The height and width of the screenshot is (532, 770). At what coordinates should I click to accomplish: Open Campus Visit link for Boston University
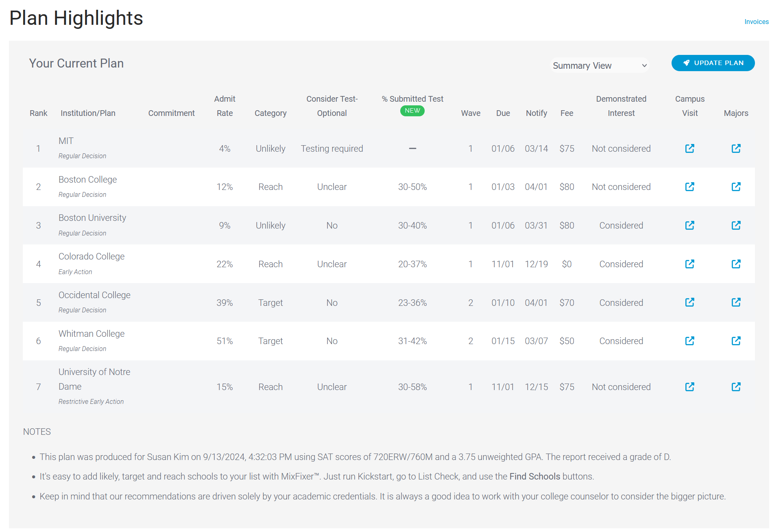coord(689,225)
